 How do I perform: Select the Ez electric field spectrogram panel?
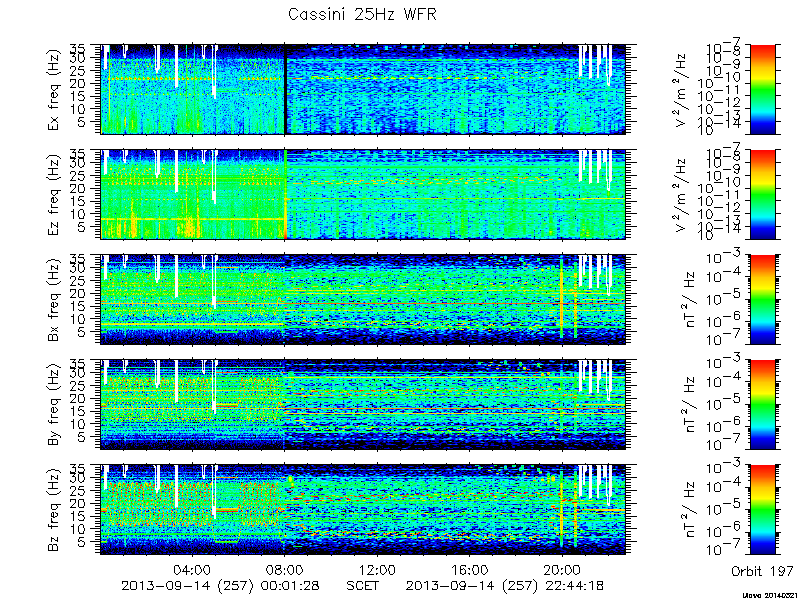363,194
